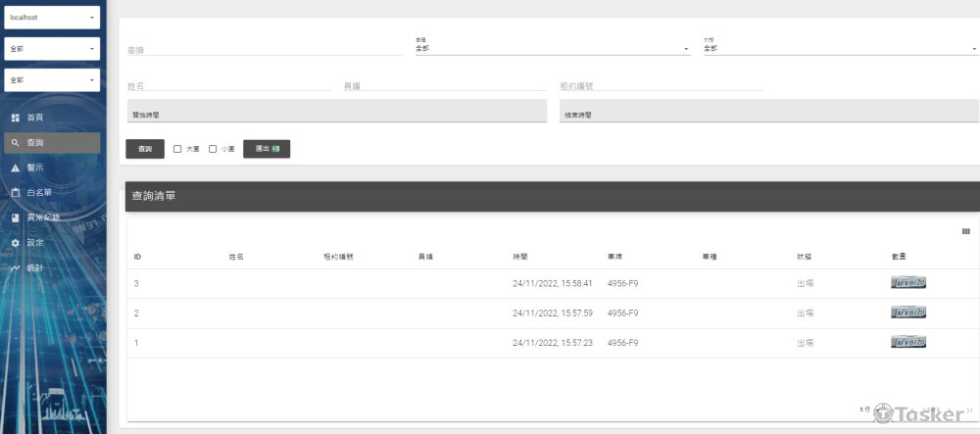Image resolution: width=980 pixels, height=434 pixels.
Task: Click the column view icon above table
Action: [x=965, y=232]
